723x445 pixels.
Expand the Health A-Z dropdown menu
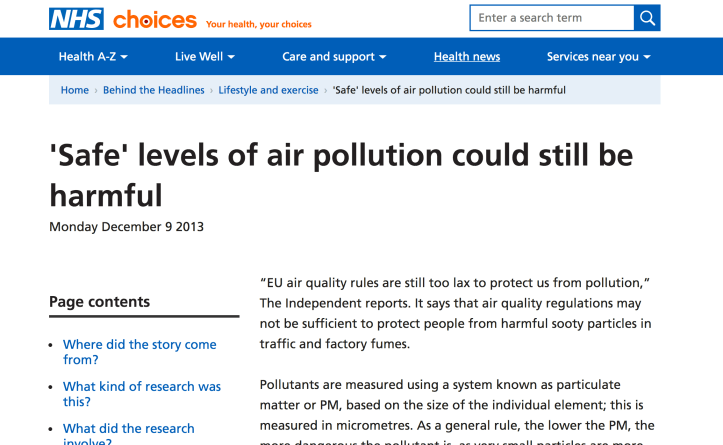(x=93, y=57)
